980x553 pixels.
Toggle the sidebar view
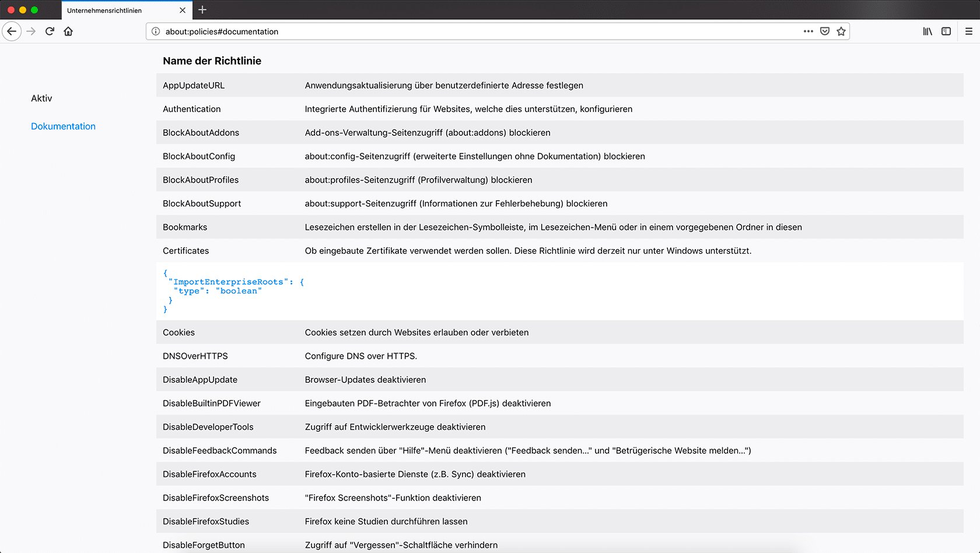pyautogui.click(x=946, y=32)
